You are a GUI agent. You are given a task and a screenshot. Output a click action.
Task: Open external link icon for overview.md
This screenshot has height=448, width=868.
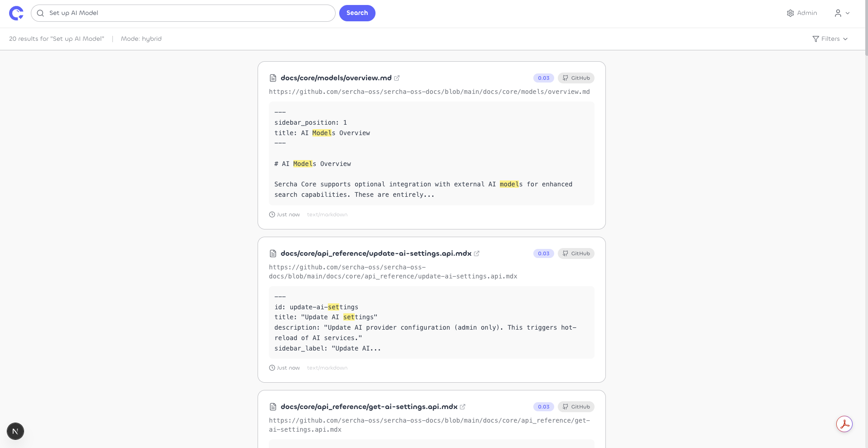[x=397, y=78]
